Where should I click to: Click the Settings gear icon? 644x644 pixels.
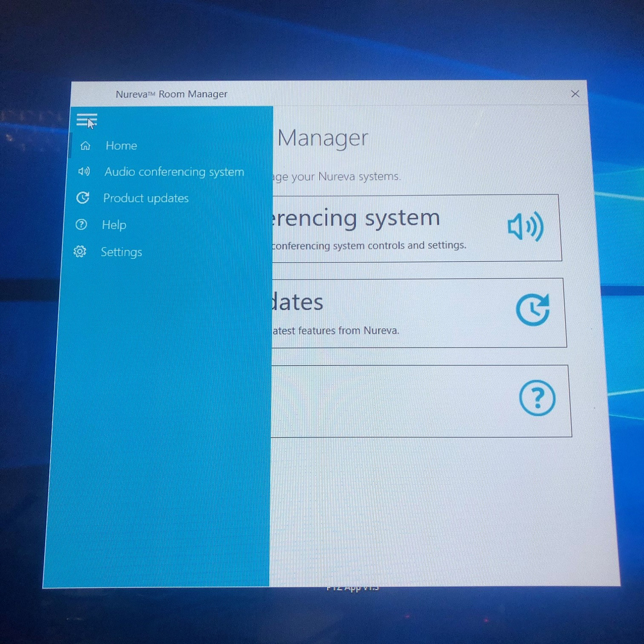(80, 252)
